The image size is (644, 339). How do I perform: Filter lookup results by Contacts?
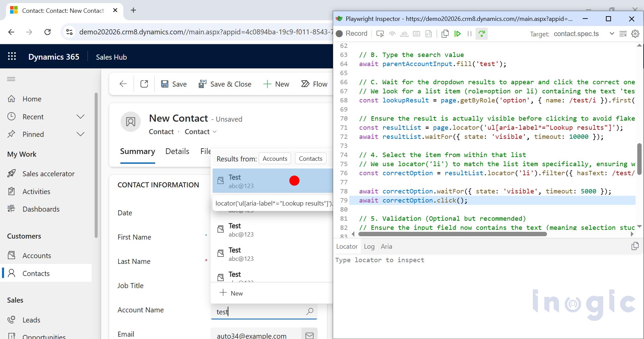click(x=310, y=158)
